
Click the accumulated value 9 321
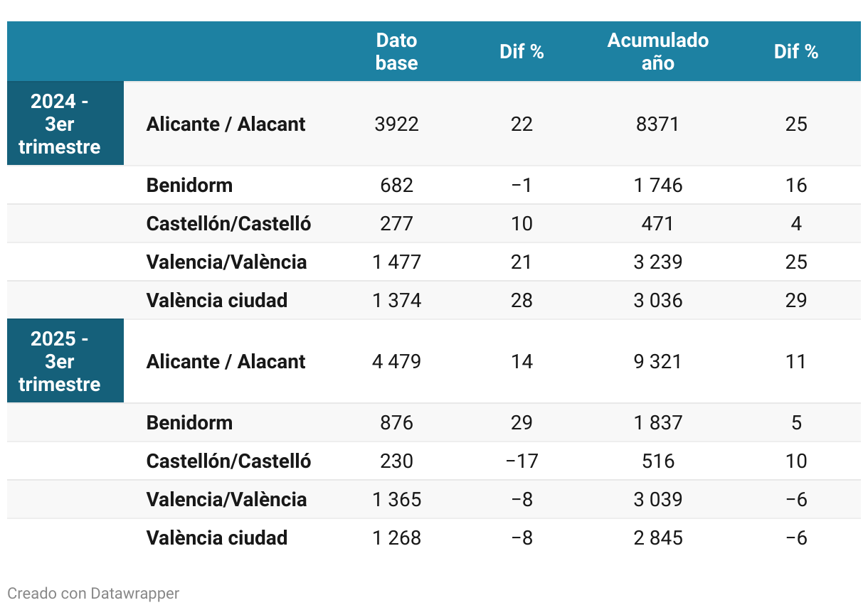658,362
